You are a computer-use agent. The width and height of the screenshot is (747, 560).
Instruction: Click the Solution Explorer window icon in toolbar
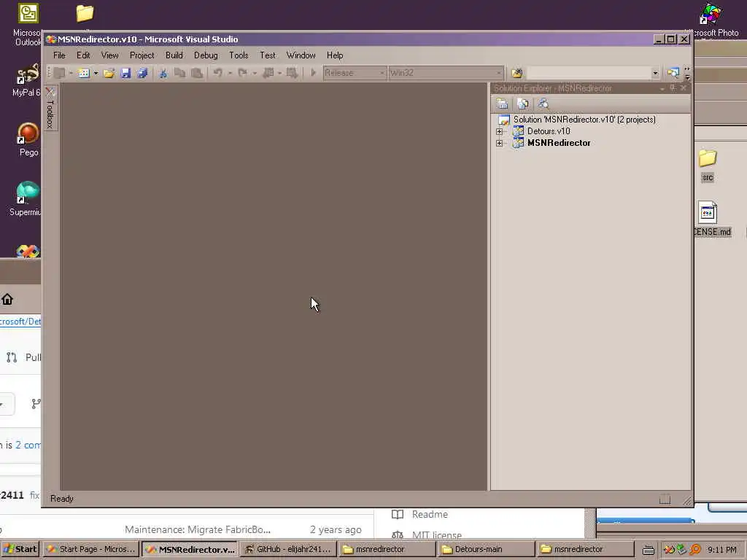coord(673,73)
